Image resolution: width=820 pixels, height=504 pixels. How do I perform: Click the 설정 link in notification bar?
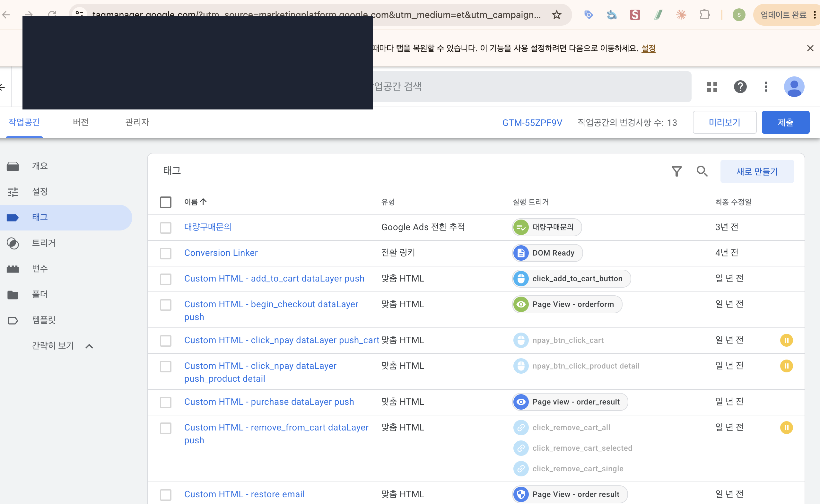pos(648,48)
